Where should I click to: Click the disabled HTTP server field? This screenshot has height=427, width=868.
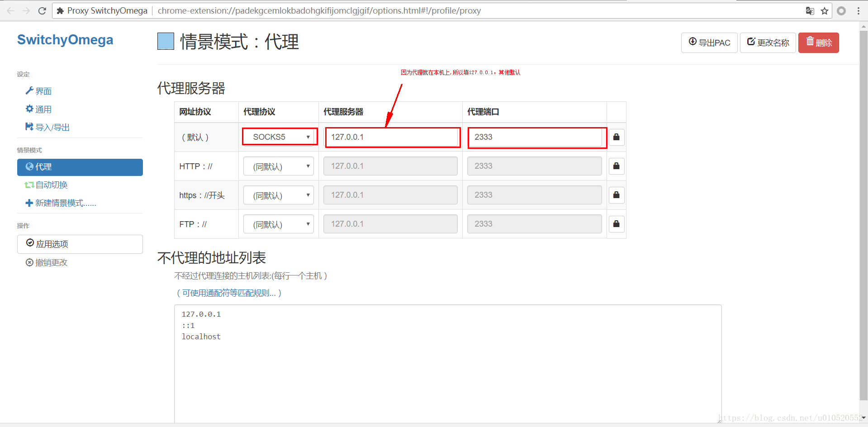coord(390,166)
